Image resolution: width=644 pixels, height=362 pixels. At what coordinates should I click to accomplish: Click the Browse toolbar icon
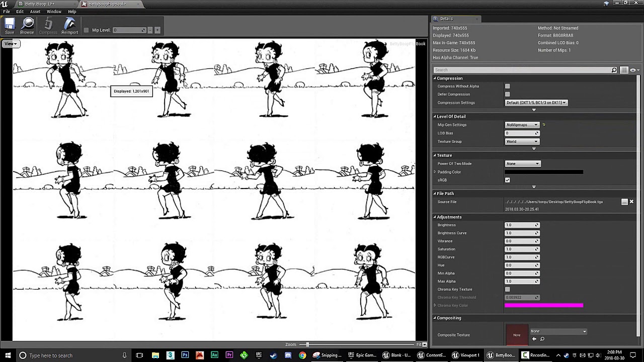pos(27,26)
